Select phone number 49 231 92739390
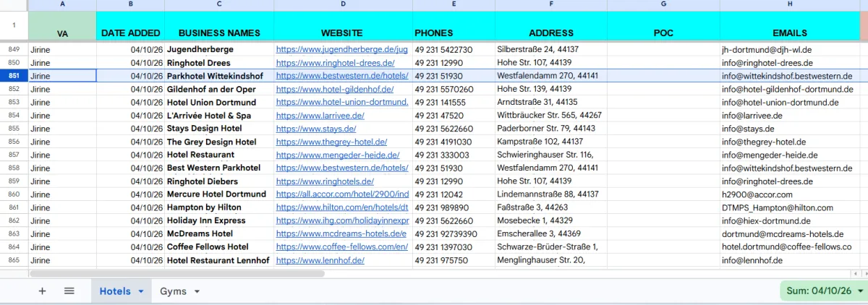The height and width of the screenshot is (305, 868). click(453, 234)
